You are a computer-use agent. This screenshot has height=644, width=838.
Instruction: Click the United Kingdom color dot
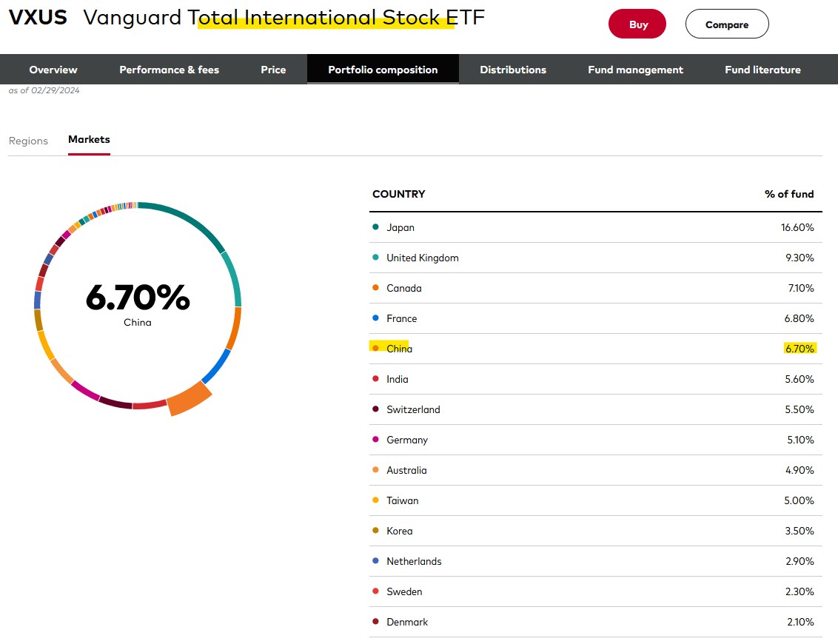(375, 258)
